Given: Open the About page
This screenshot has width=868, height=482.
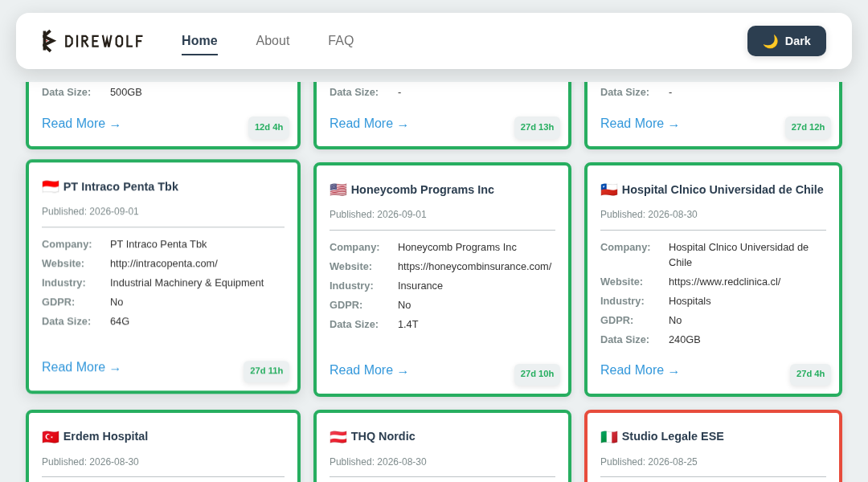Looking at the screenshot, I should 272,41.
